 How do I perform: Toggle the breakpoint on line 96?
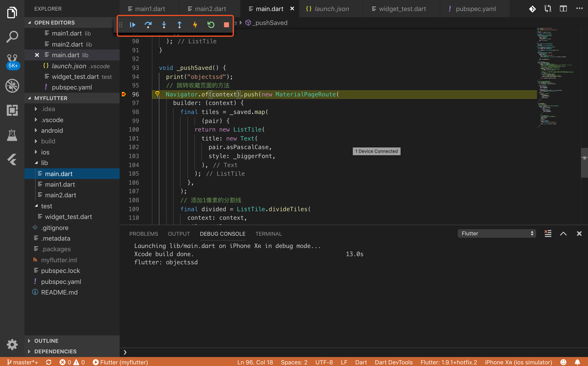[x=124, y=94]
